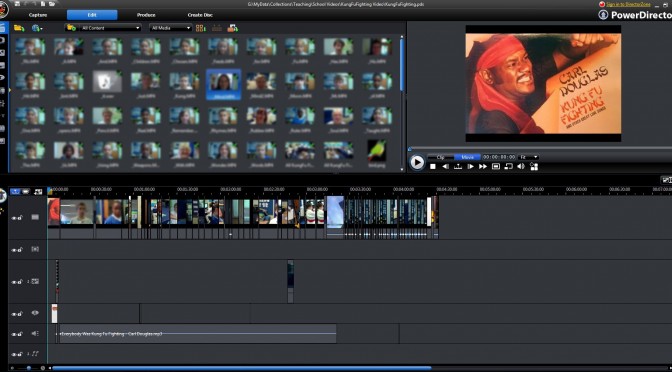Expand the All Content dropdown
The image size is (672, 372).
click(110, 28)
